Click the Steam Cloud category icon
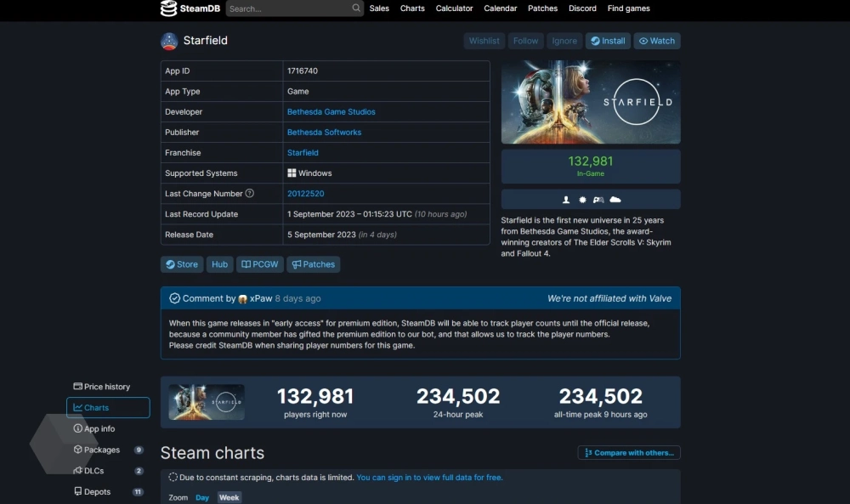The width and height of the screenshot is (850, 504). point(615,200)
